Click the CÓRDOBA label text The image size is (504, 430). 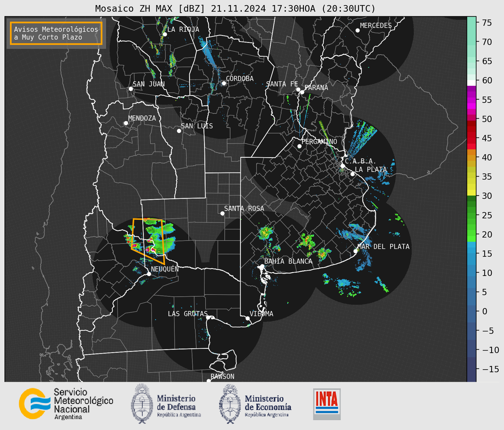240,79
